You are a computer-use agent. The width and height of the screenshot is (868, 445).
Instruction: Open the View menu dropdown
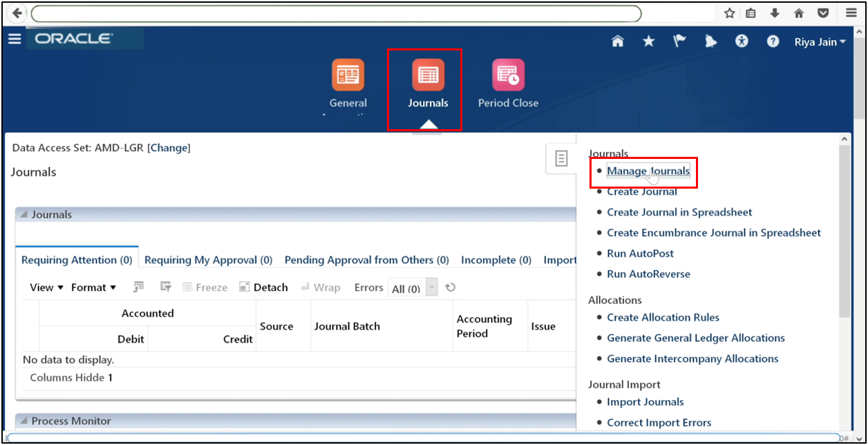[45, 287]
